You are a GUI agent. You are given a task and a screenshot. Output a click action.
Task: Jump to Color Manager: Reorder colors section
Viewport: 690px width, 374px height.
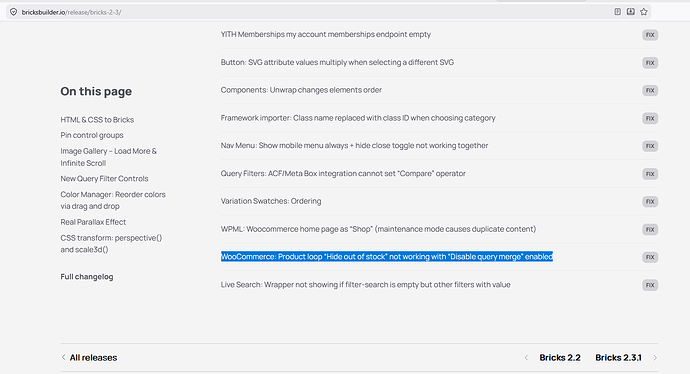point(113,200)
